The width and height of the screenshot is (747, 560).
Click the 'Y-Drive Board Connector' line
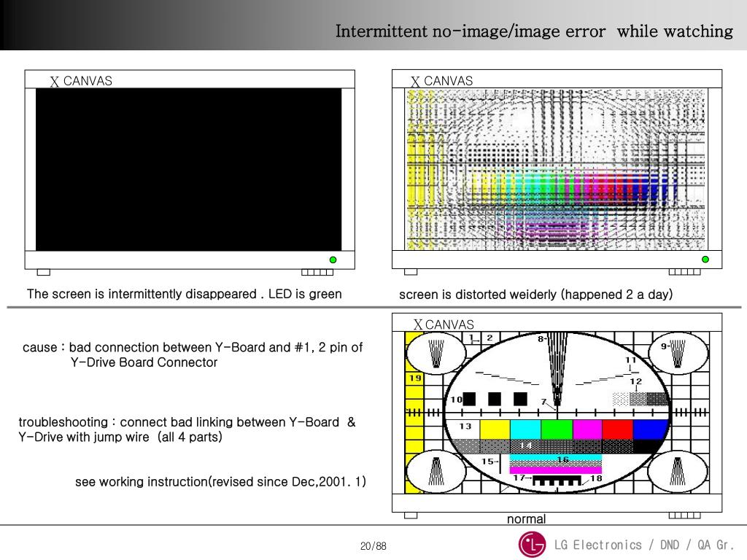coord(144,362)
